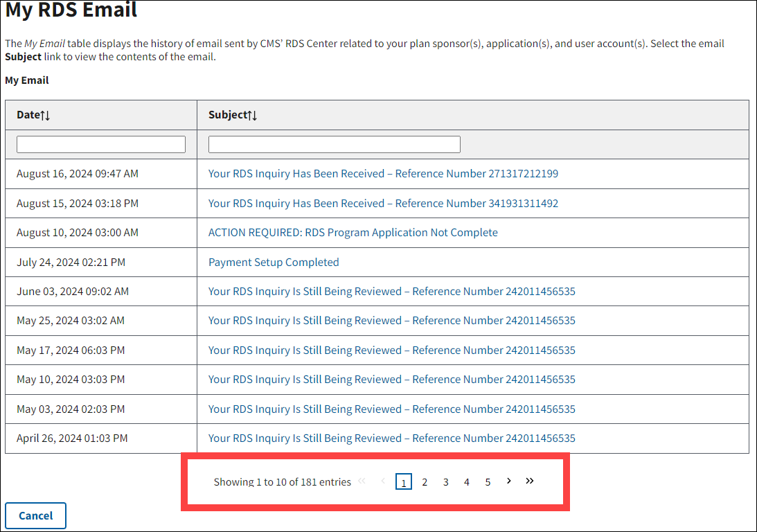Jump to last page double arrow
The height and width of the screenshot is (532, 757).
point(530,481)
